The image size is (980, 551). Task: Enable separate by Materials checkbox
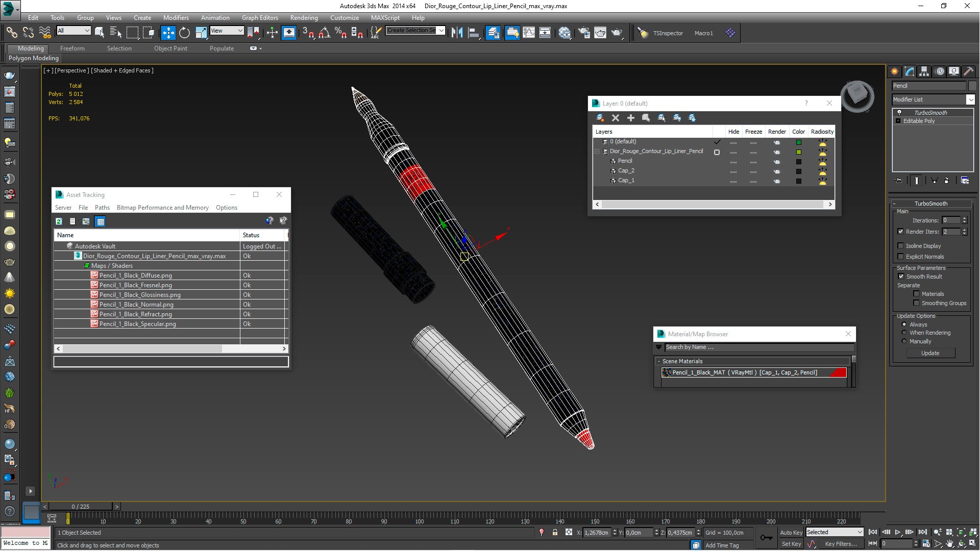pyautogui.click(x=916, y=294)
